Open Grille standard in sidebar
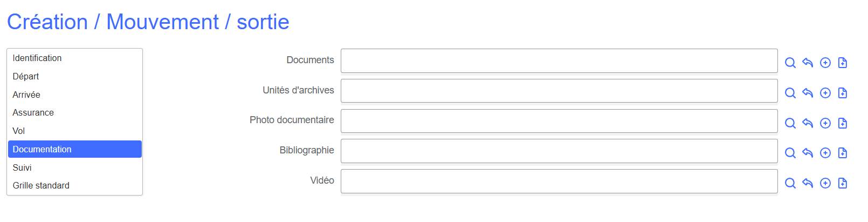This screenshot has width=868, height=222. 41,185
